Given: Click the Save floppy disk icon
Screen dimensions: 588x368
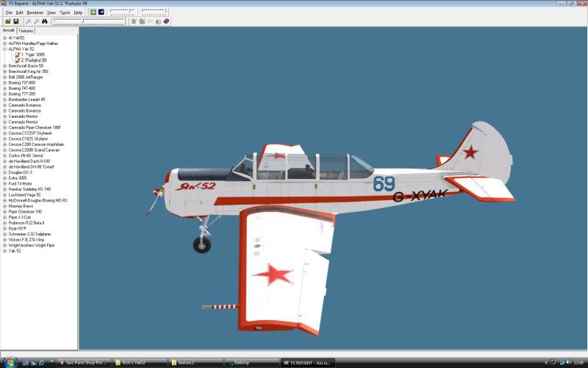Looking at the screenshot, I should 15,21.
